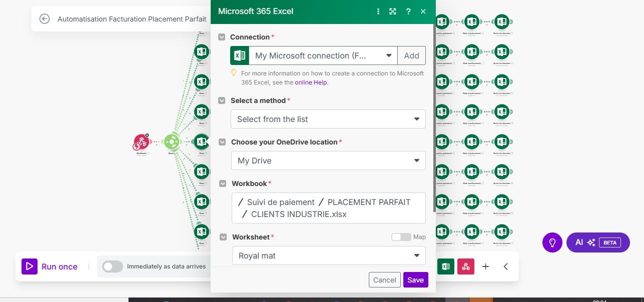The height and width of the screenshot is (302, 644).
Task: Add a favorite app with the plus icon
Action: pyautogui.click(x=485, y=266)
